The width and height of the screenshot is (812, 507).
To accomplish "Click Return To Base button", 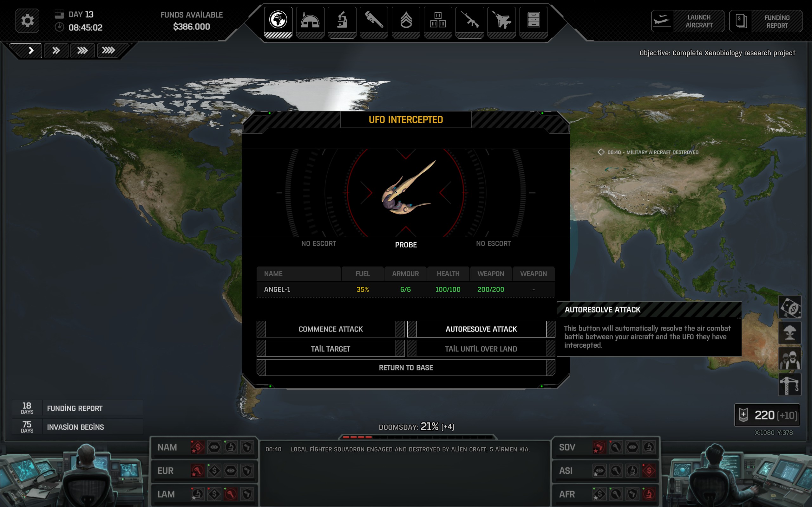I will [406, 368].
